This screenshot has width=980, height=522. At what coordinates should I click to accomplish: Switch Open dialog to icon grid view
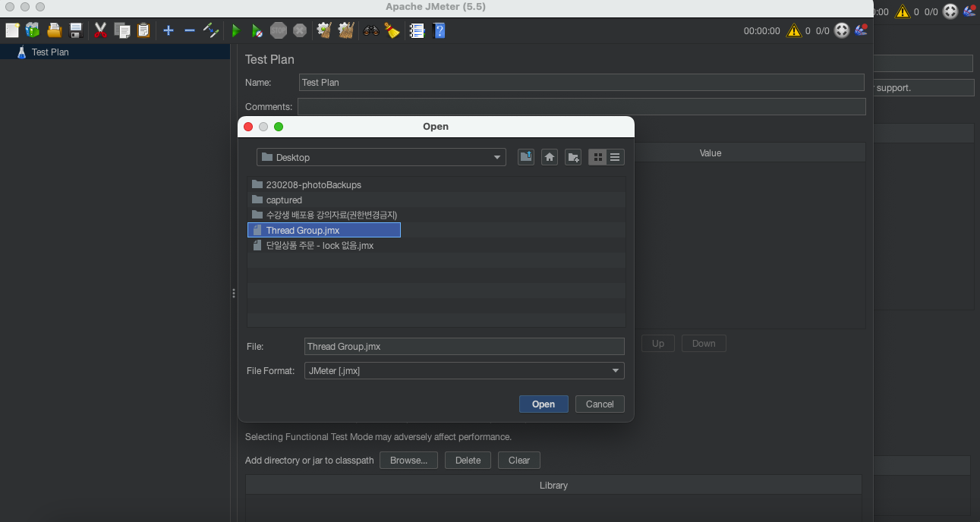coord(597,157)
